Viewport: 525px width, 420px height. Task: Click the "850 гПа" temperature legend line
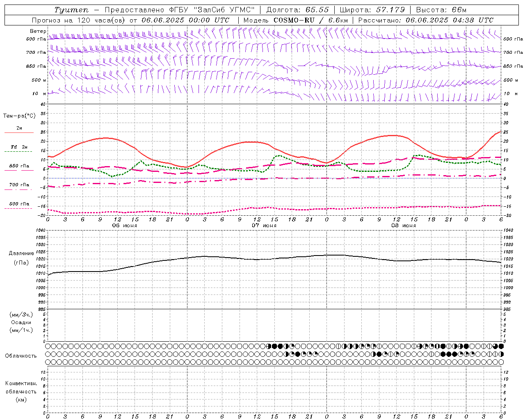click(x=18, y=170)
